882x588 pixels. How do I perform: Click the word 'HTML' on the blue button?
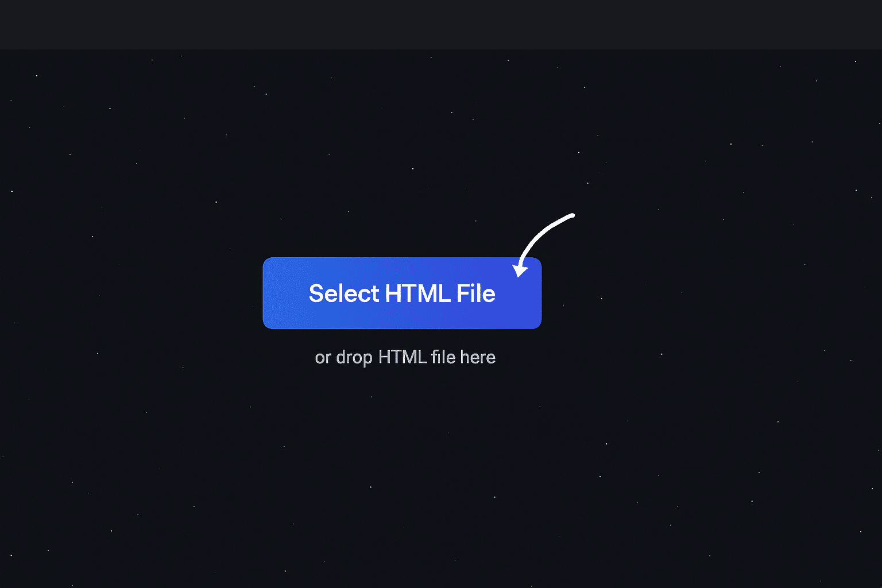[417, 293]
